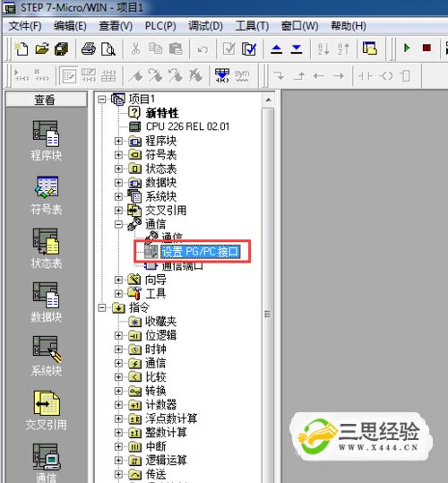Select 收藏夹 under 指令
This screenshot has height=483, width=448.
tap(160, 322)
